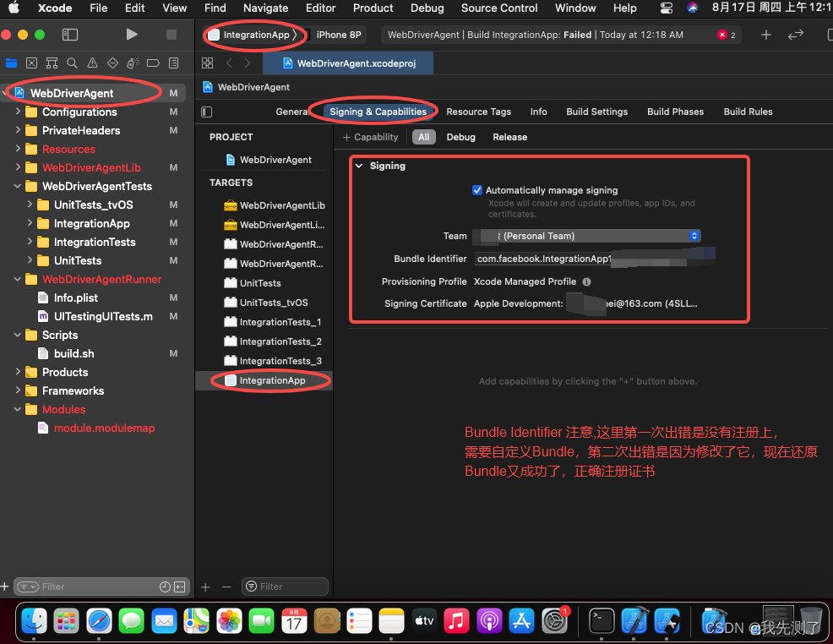This screenshot has width=833, height=644.
Task: Click the error badge showing 2 issues
Action: point(726,35)
